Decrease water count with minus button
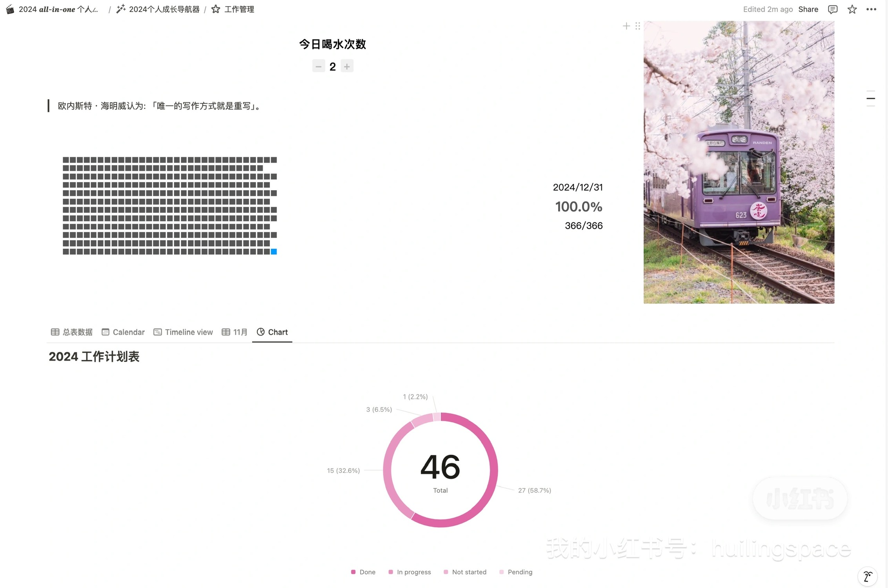The height and width of the screenshot is (588, 888). tap(318, 66)
